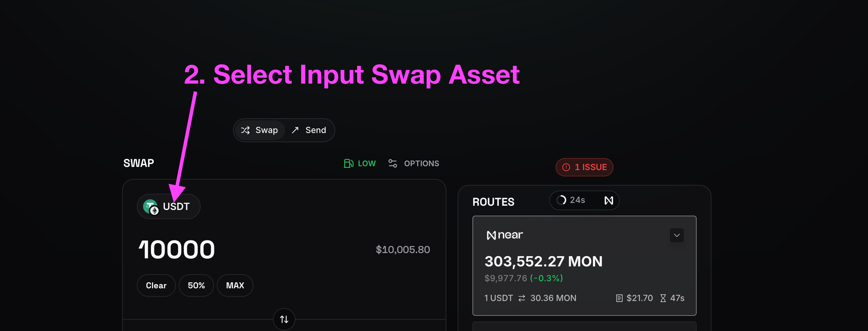Click the gas pump LOW icon
Image resolution: width=868 pixels, height=331 pixels.
349,163
